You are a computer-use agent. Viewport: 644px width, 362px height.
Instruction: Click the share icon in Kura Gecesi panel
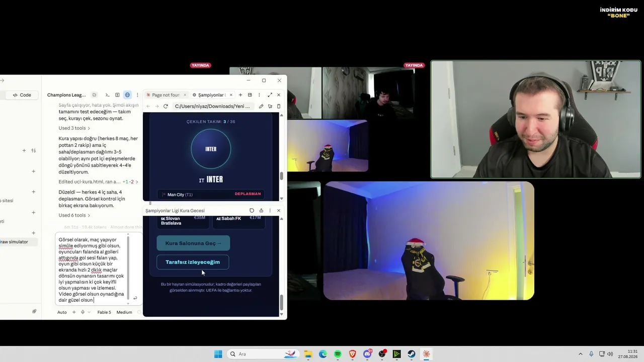point(261,211)
